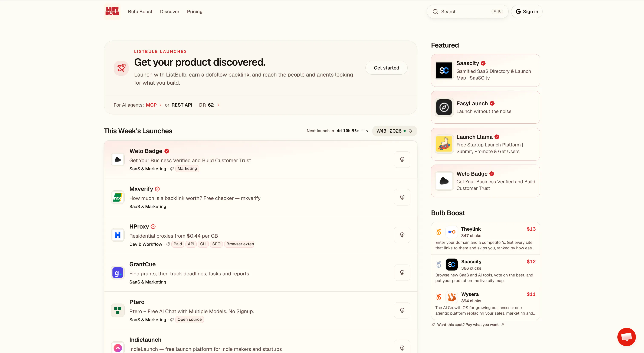Open Discover in the navigation
This screenshot has height=353, width=644.
pyautogui.click(x=170, y=12)
